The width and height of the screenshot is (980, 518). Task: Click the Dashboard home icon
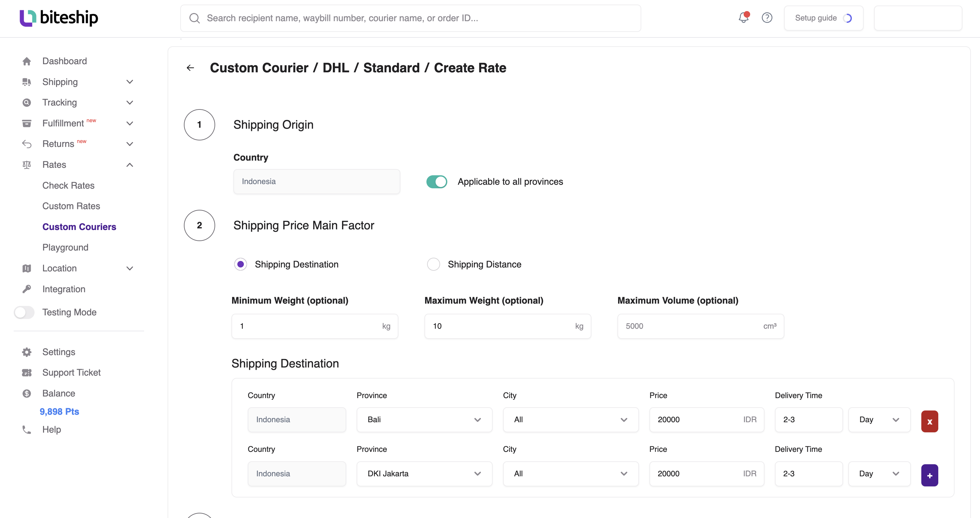27,61
